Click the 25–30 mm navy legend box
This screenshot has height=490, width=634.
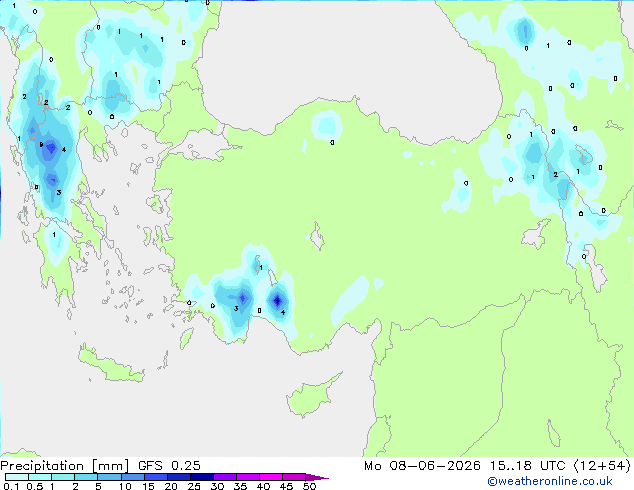click(x=201, y=477)
